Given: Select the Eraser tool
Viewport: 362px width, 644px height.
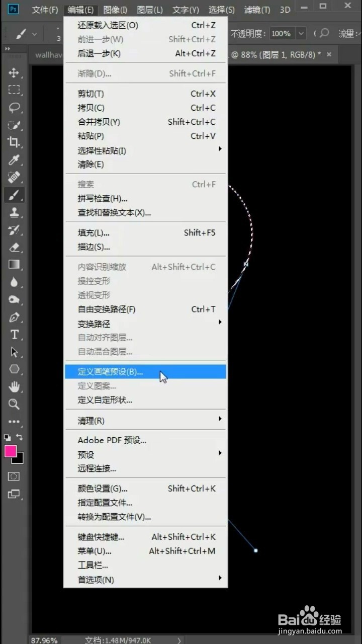Looking at the screenshot, I should click(14, 247).
